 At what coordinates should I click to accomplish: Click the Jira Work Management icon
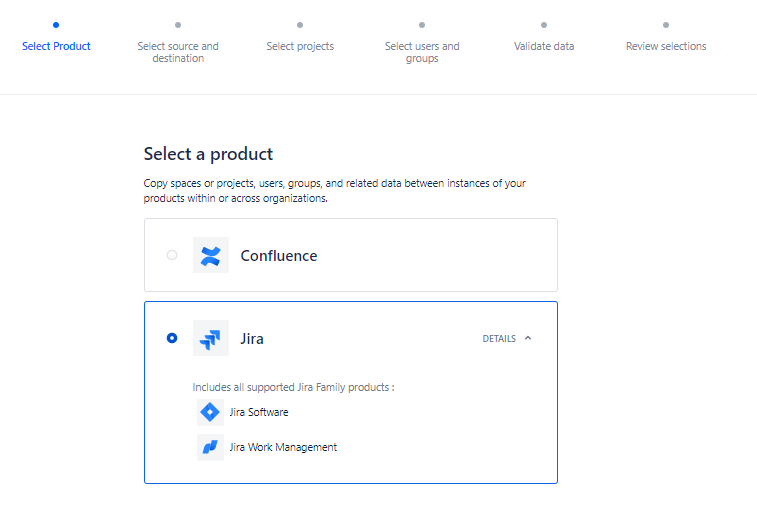[210, 447]
